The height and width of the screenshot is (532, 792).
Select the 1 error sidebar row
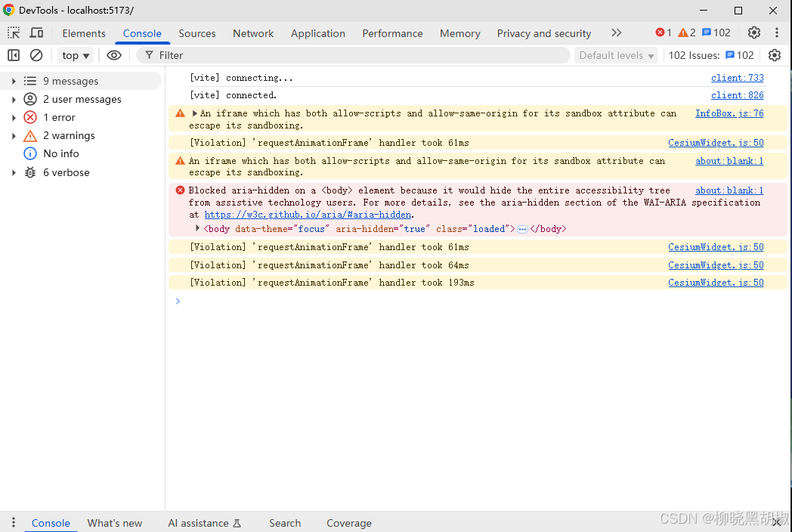tap(81, 117)
